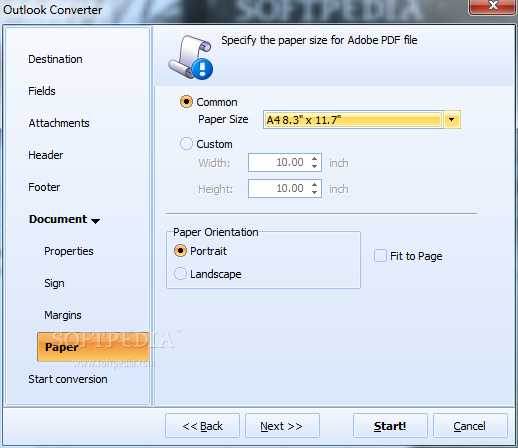Switch to the Footer step

click(x=44, y=187)
